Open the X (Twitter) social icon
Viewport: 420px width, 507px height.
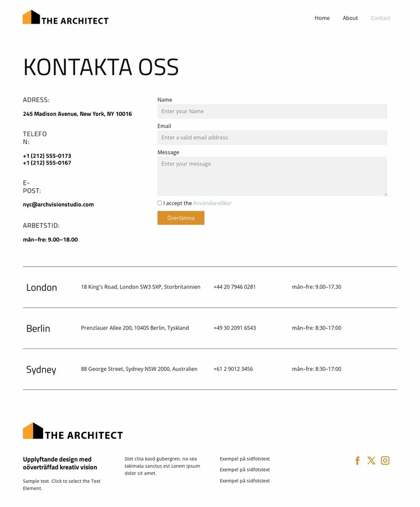click(x=371, y=461)
